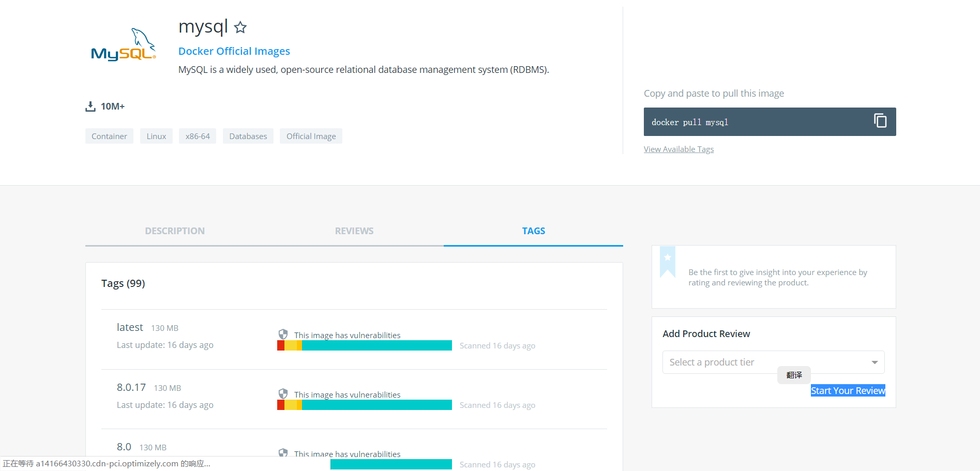Click the 8.0.17 tag name

[x=131, y=387]
